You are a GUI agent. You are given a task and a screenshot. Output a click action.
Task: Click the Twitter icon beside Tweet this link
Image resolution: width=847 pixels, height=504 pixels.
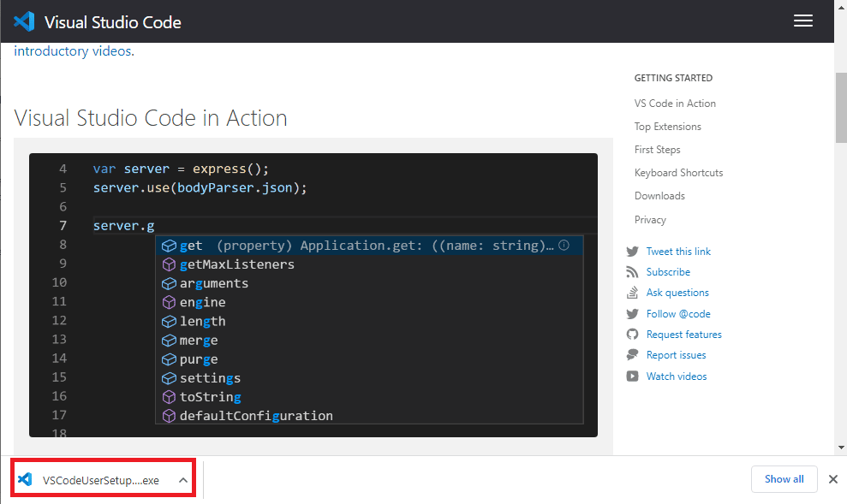click(632, 252)
